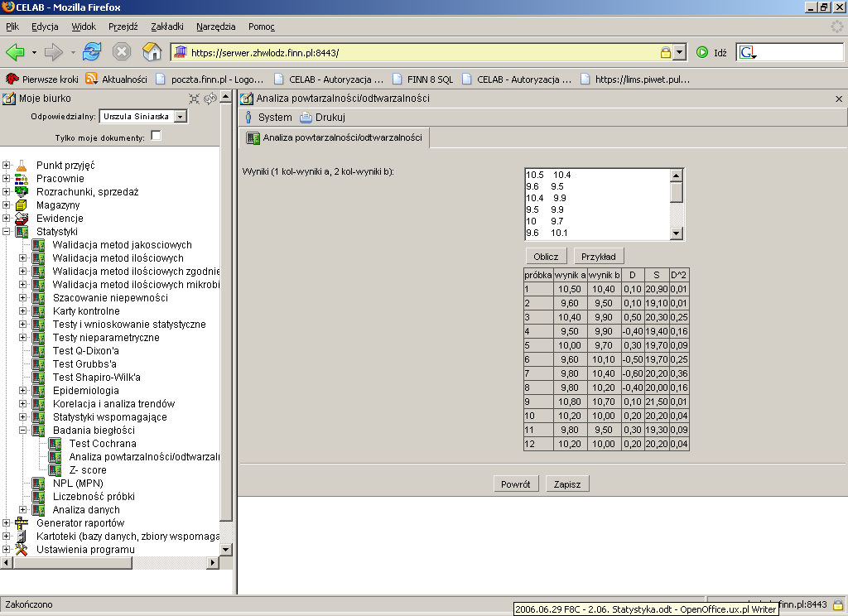Click Test Cochrana item icon
Screen dimensions: 848x616
tap(55, 444)
